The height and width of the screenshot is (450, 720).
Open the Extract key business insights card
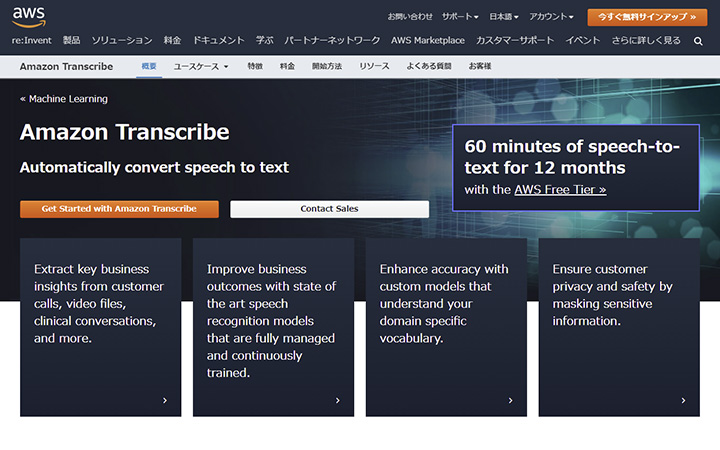click(x=101, y=327)
